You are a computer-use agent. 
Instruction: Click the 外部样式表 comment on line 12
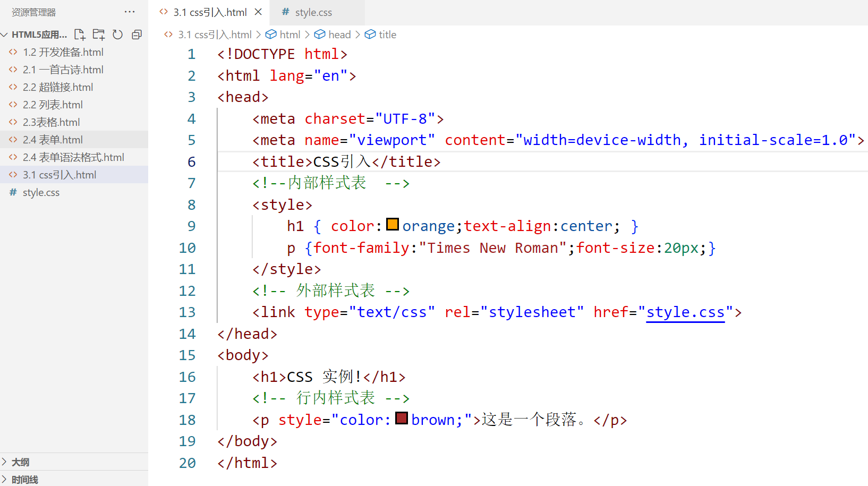[x=330, y=291]
